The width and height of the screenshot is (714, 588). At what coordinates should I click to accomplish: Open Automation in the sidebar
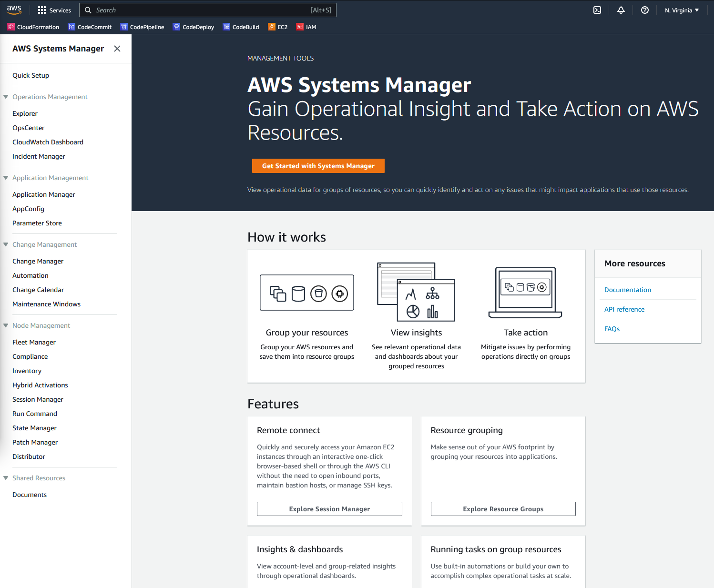pos(31,275)
